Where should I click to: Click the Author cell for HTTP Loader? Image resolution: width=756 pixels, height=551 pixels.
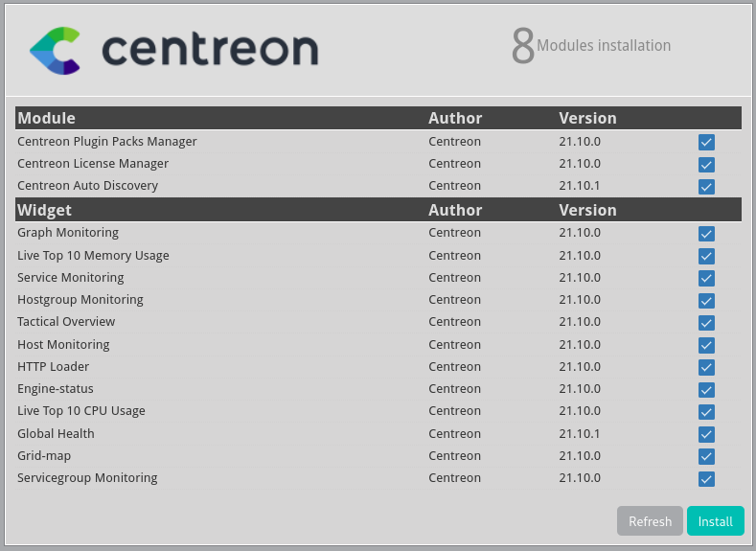[455, 366]
